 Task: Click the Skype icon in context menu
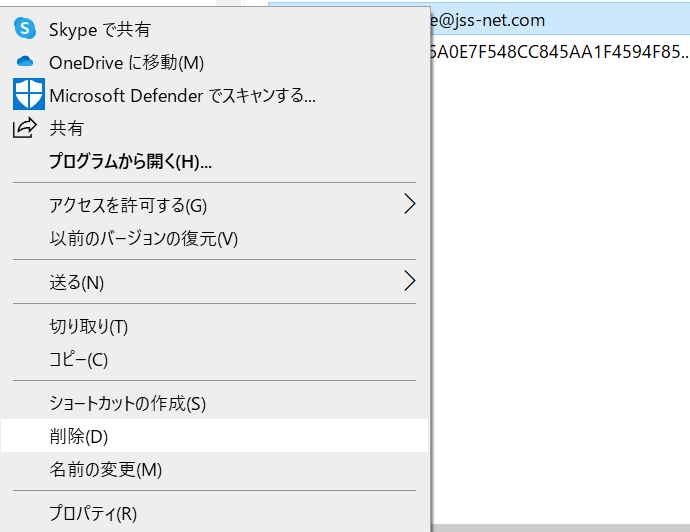tap(25, 29)
